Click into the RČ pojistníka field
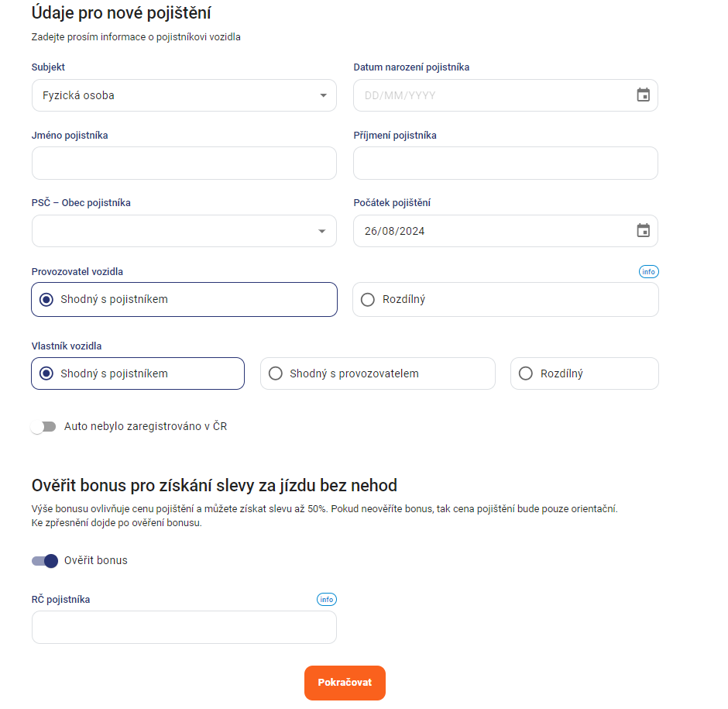 tap(184, 627)
